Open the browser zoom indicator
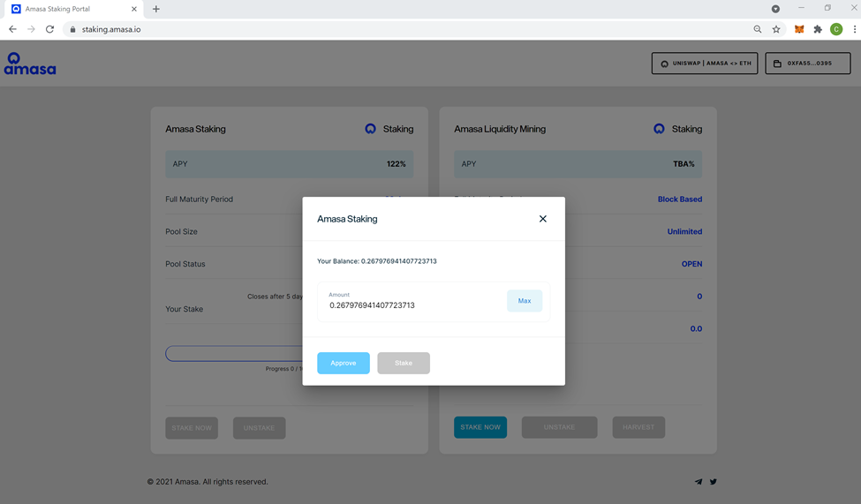The height and width of the screenshot is (504, 861). click(x=757, y=29)
